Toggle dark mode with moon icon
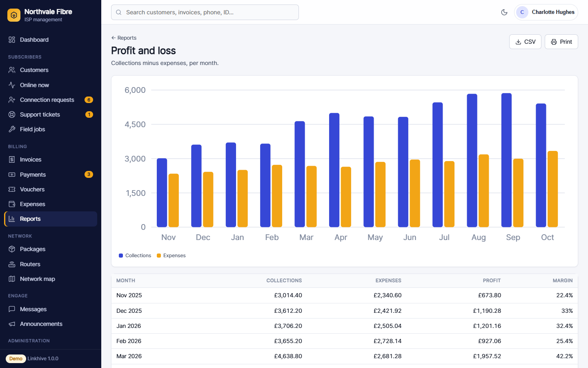Viewport: 588px width, 368px height. [x=504, y=12]
